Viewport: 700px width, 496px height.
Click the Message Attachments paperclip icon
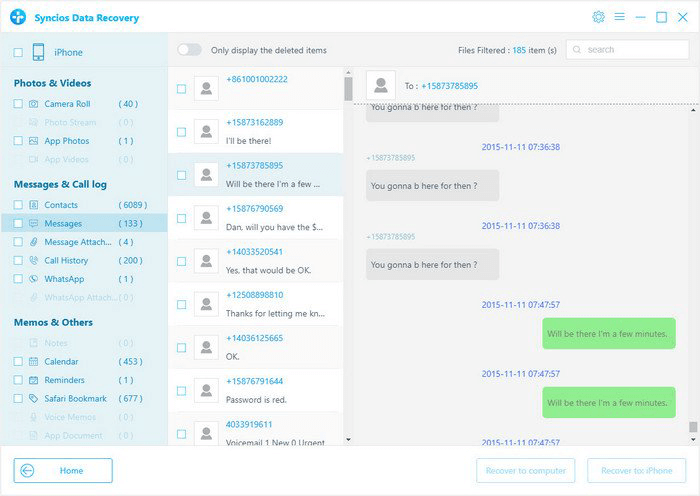33,242
